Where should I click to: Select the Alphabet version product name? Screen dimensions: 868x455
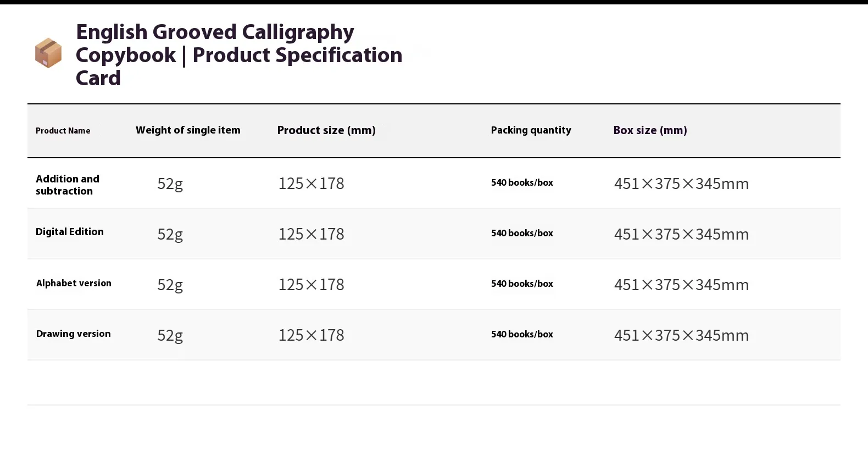point(74,284)
